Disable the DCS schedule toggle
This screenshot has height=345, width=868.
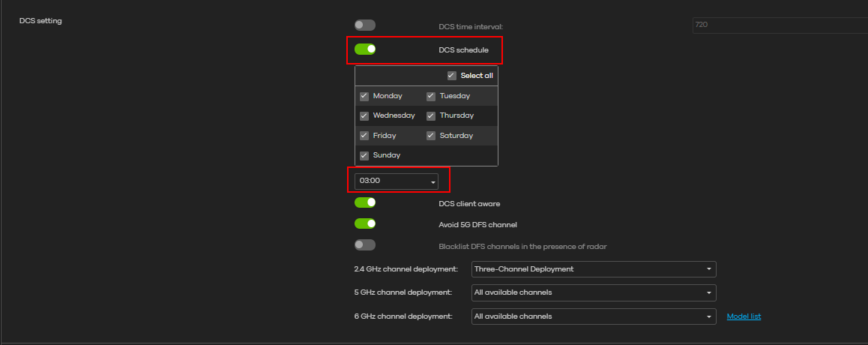click(x=365, y=49)
